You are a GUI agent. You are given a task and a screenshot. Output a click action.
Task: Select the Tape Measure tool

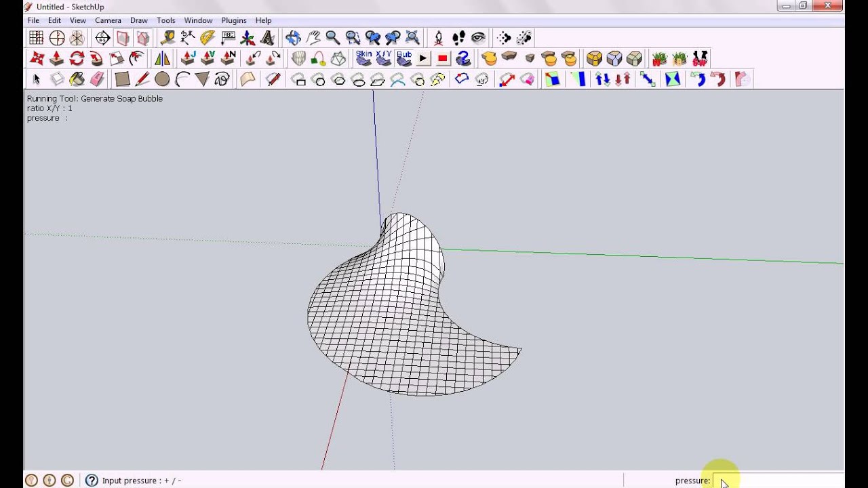pyautogui.click(x=167, y=38)
